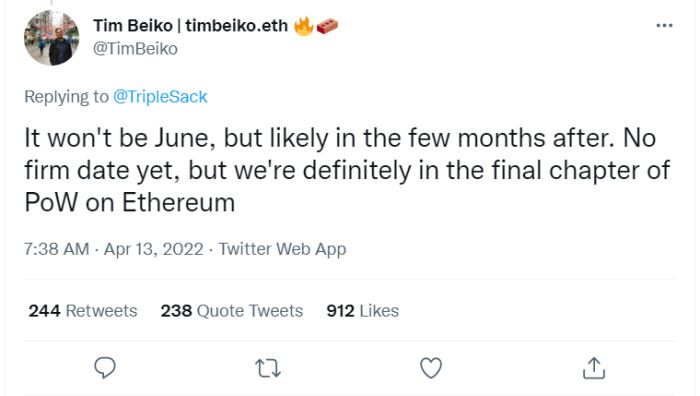This screenshot has width=700, height=396.
Task: View Tim Beiko's profile picture
Action: click(x=51, y=38)
